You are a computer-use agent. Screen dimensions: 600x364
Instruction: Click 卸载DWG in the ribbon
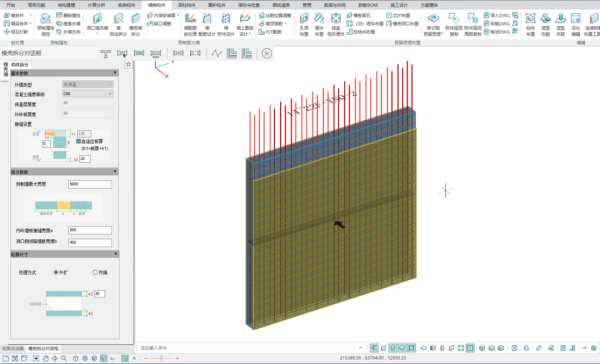pyautogui.click(x=497, y=23)
